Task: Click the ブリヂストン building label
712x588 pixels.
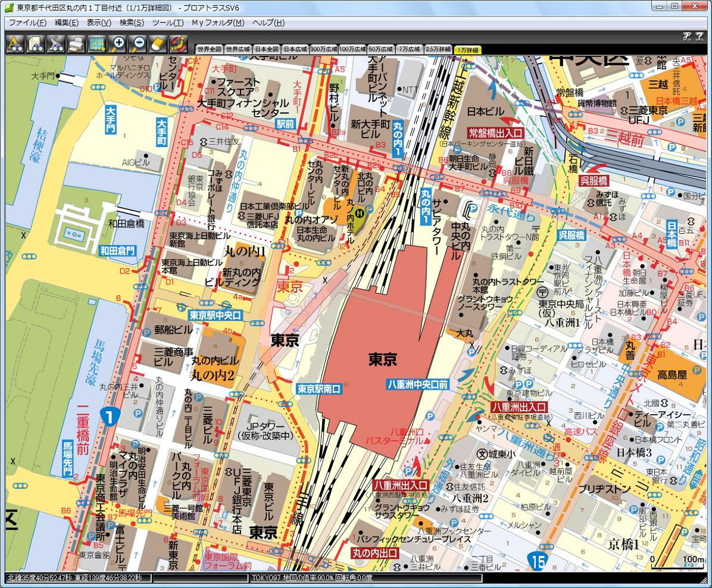Action: (604, 489)
